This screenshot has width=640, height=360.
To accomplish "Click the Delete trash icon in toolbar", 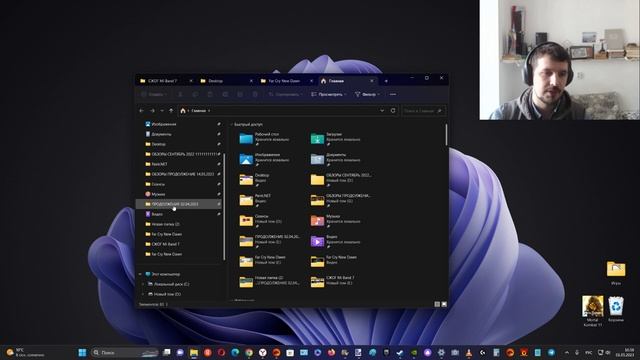I will click(255, 94).
